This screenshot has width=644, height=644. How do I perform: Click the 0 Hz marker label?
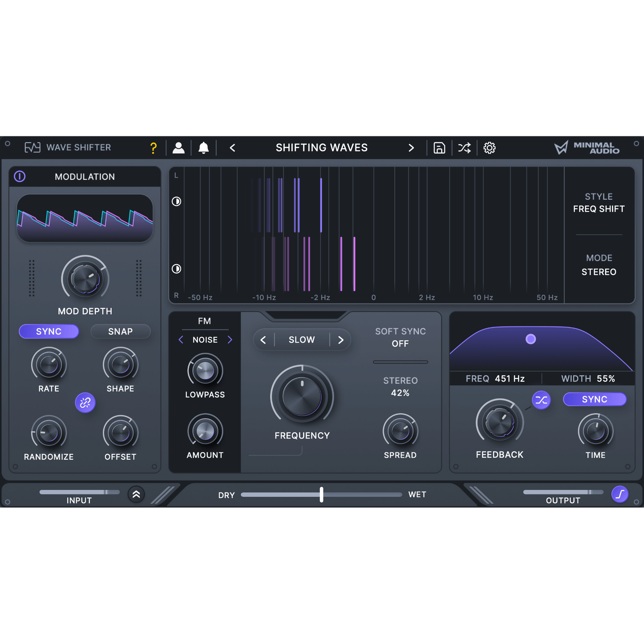[373, 297]
